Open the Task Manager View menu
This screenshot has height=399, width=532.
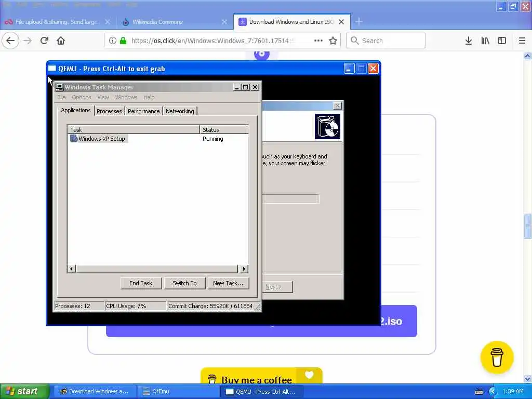(x=103, y=97)
